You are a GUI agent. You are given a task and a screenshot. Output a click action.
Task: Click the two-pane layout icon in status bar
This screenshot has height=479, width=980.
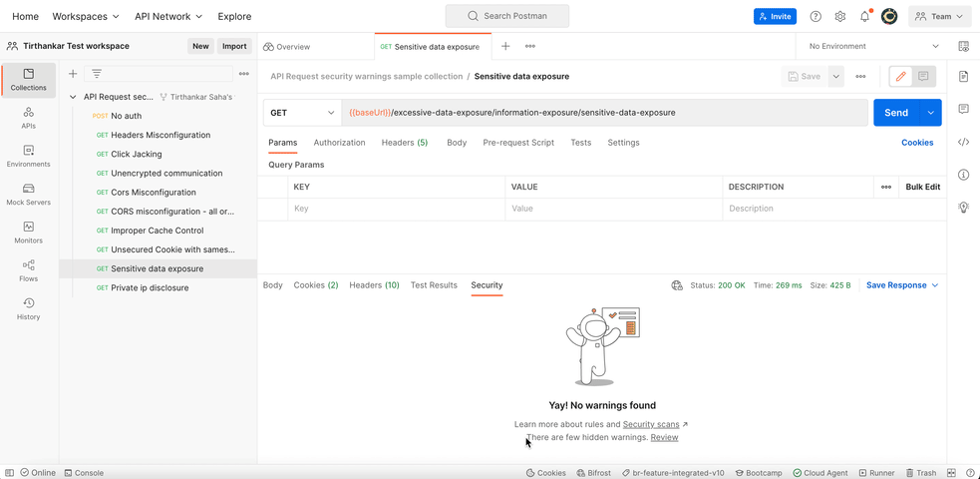pyautogui.click(x=951, y=473)
